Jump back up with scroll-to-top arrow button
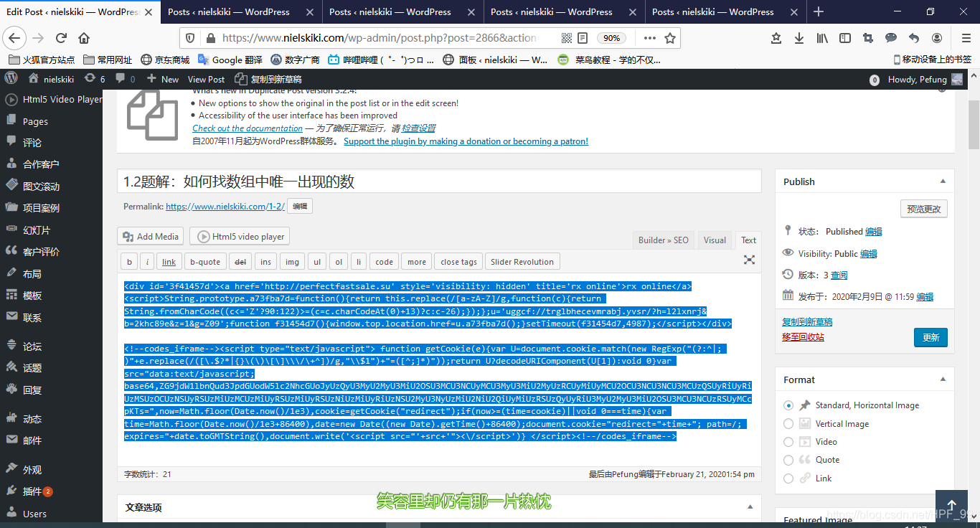Viewport: 980px width, 528px height. coord(951,505)
